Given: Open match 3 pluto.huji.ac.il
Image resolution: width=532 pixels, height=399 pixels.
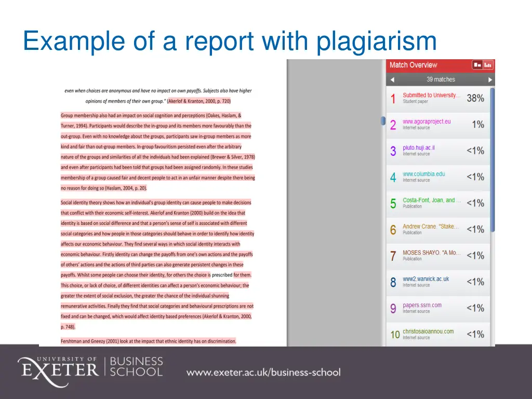Looking at the screenshot, I should point(438,151).
